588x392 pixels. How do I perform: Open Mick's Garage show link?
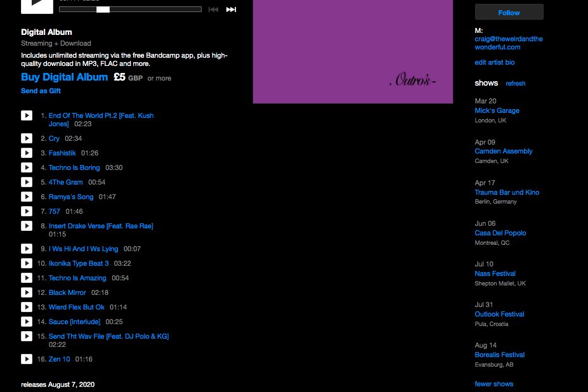click(x=497, y=110)
